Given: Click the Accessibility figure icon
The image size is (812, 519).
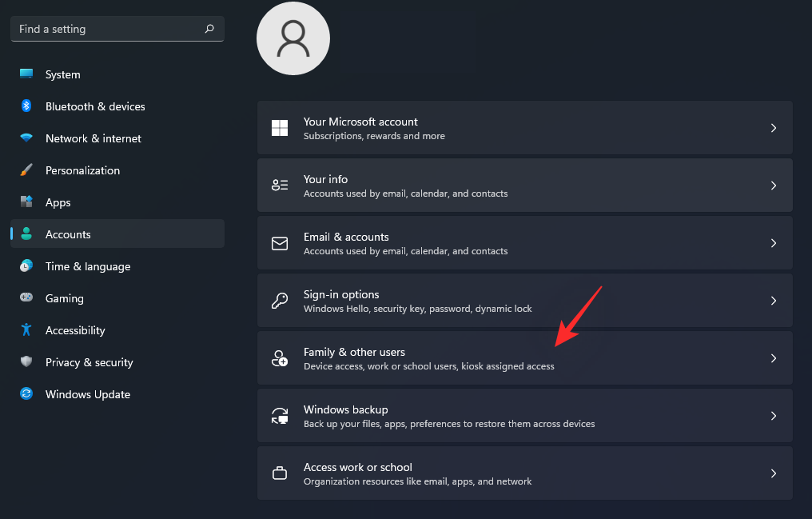Looking at the screenshot, I should [x=26, y=329].
